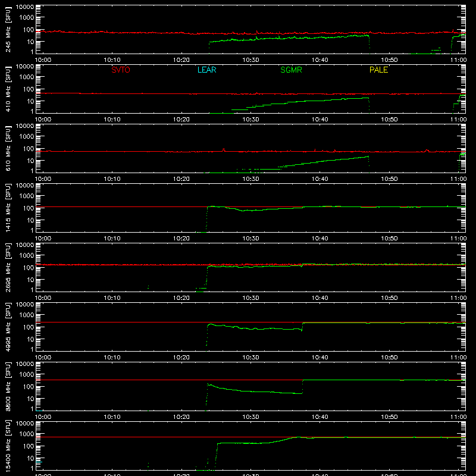Image resolution: width=476 pixels, height=476 pixels.
Task: Click 10:30 label beneath the 8800 MHz panel
Action: pos(250,417)
